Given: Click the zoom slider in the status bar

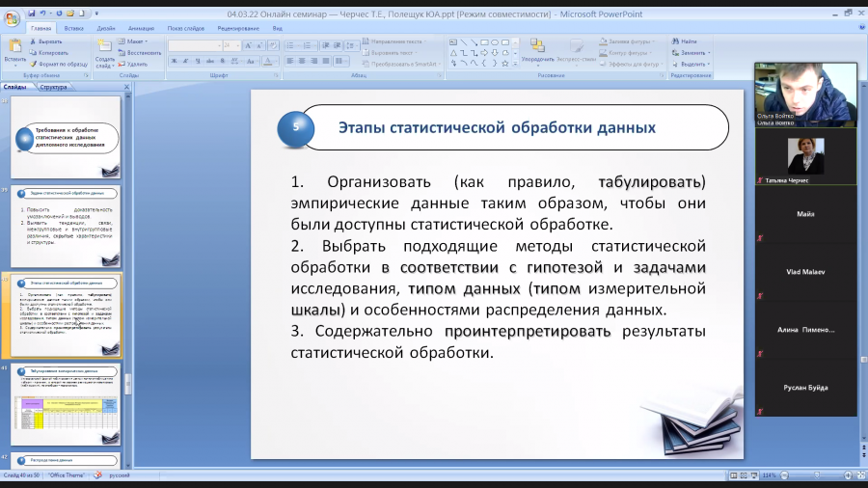Looking at the screenshot, I should click(x=817, y=475).
